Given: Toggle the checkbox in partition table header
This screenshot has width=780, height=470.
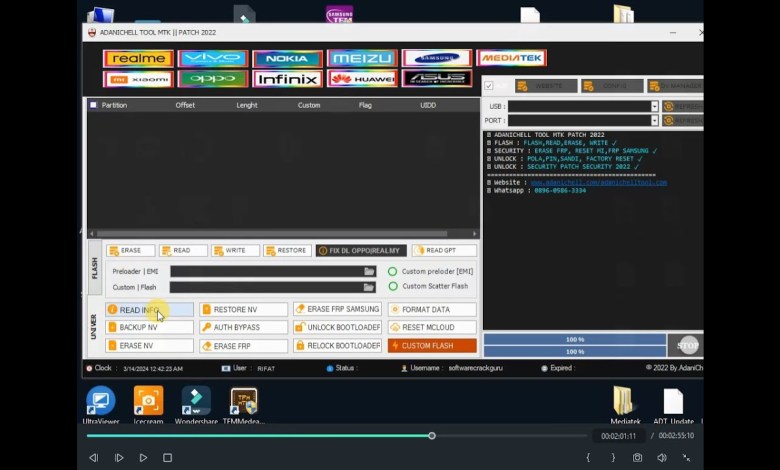Looking at the screenshot, I should [x=94, y=105].
